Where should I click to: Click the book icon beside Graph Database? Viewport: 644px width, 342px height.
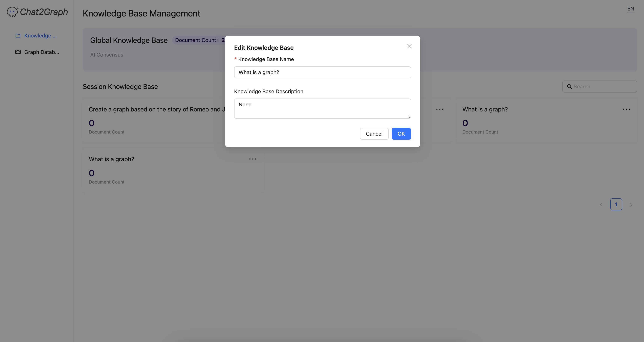(x=18, y=52)
